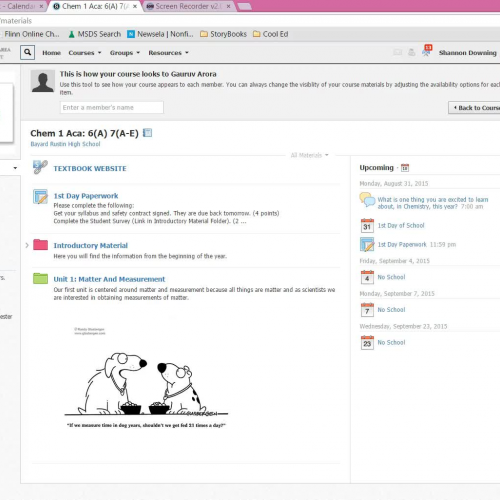This screenshot has width=500, height=500.
Task: Open the Courses dropdown menu
Action: point(85,53)
